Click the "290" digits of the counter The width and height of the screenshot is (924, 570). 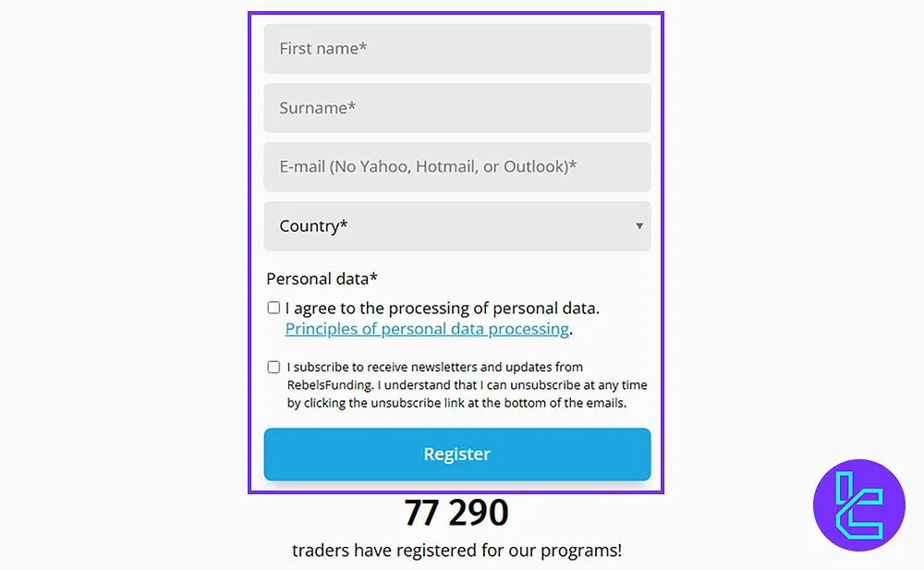[475, 513]
